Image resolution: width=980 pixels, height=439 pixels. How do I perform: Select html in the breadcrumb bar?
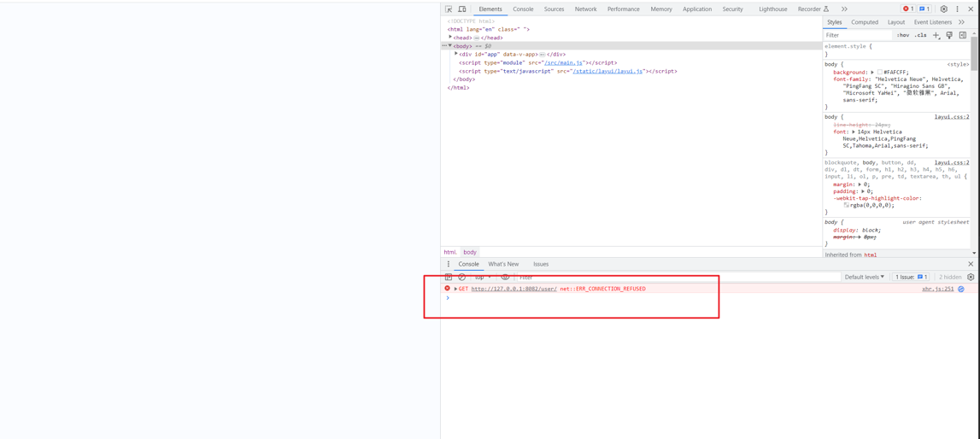[450, 252]
